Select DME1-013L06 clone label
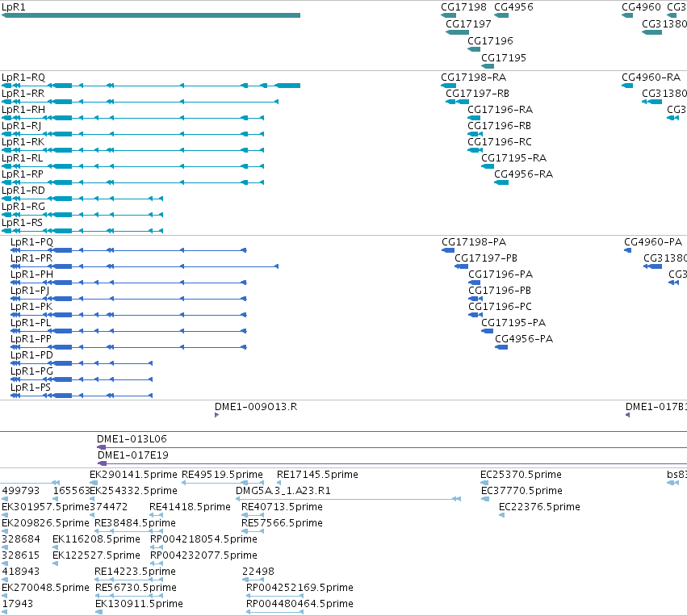687x616 pixels. pos(132,439)
